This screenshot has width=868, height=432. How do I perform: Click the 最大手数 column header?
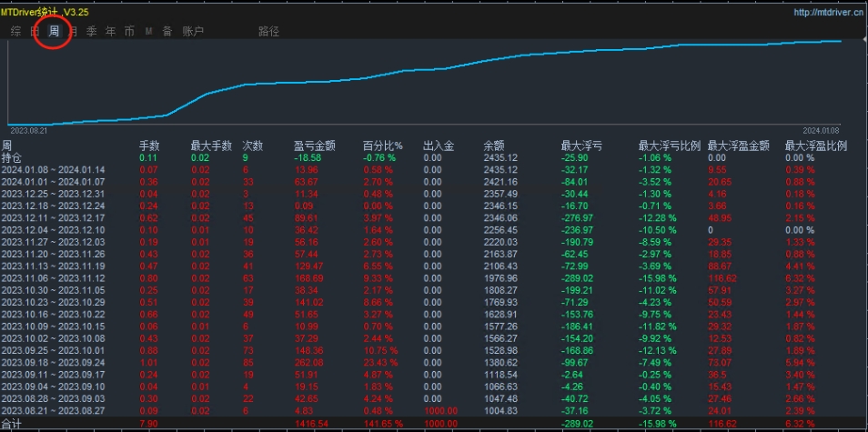[211, 146]
